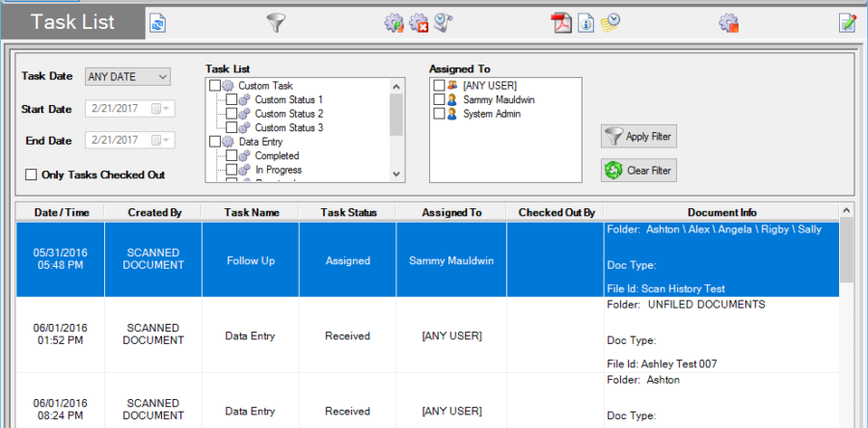Sort by Date / Time column header
868x428 pixels.
pyautogui.click(x=60, y=212)
